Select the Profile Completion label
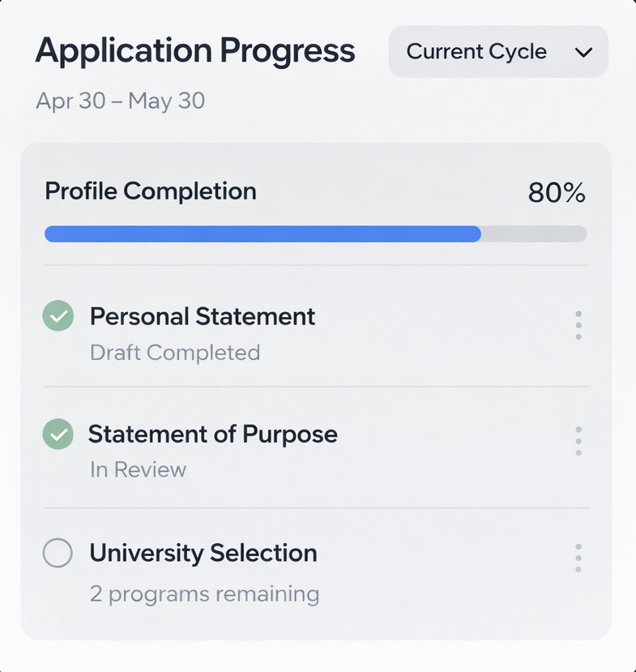636x672 pixels. pos(151,191)
